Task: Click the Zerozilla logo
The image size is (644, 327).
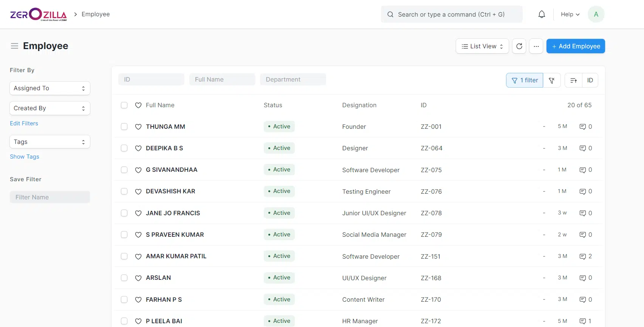Action: point(38,14)
